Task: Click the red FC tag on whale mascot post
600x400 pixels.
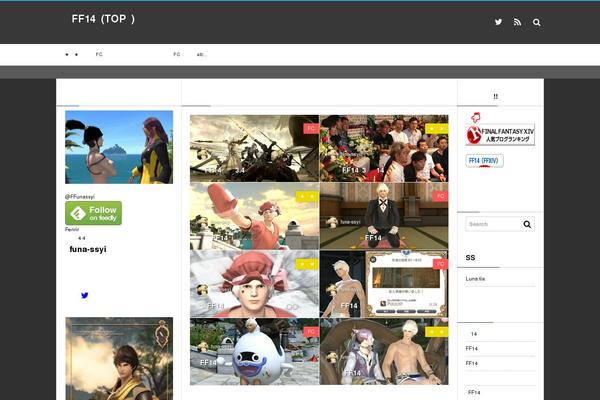Action: click(311, 332)
